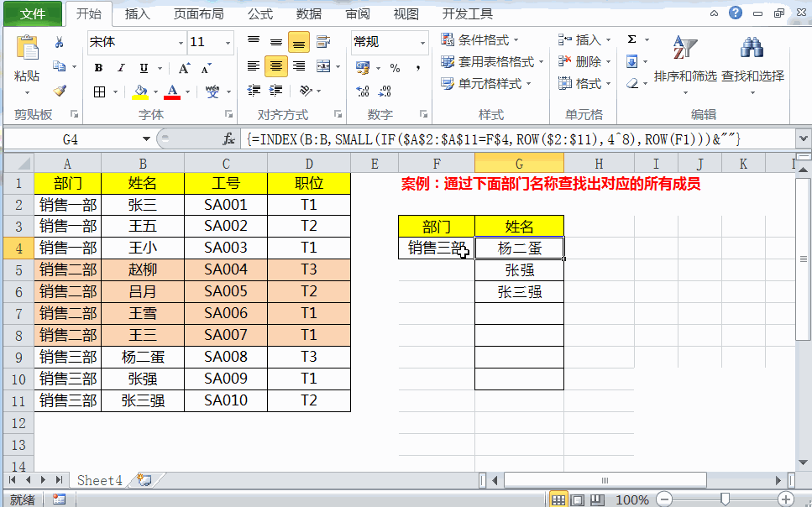Switch to the 开发工具 tab
The height and width of the screenshot is (507, 812).
467,14
